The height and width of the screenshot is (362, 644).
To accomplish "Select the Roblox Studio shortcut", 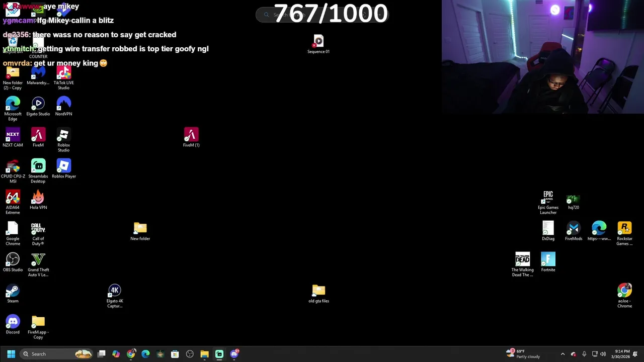I will [63, 140].
